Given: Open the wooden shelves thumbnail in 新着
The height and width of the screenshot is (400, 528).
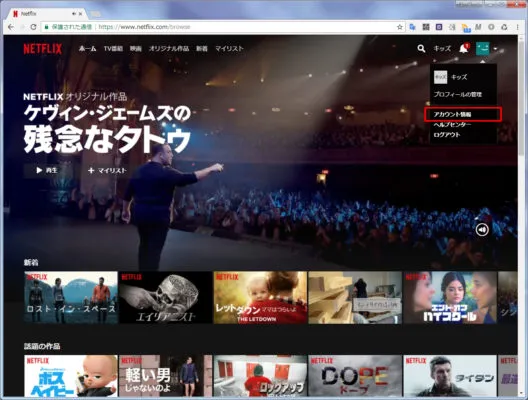Looking at the screenshot, I should coord(355,298).
